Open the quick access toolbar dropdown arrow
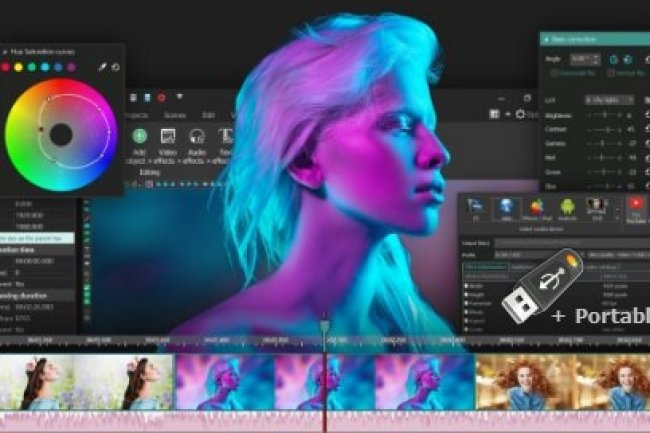The width and height of the screenshot is (650, 433). pos(179,97)
